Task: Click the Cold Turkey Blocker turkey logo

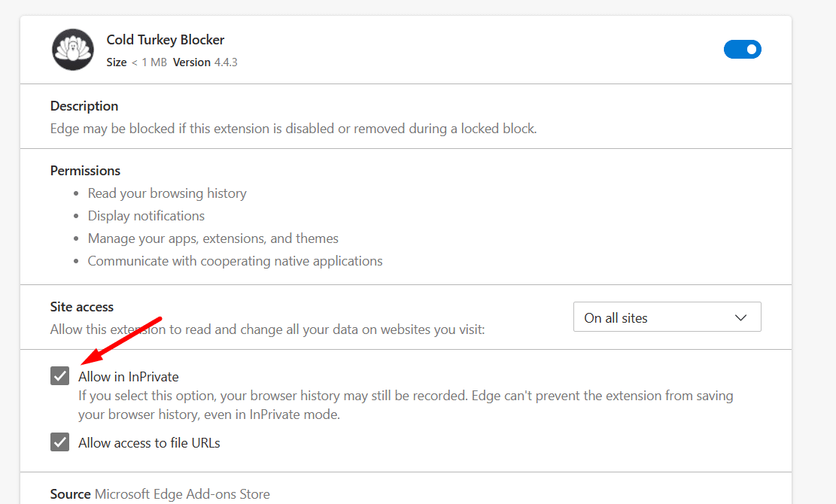Action: [x=73, y=50]
